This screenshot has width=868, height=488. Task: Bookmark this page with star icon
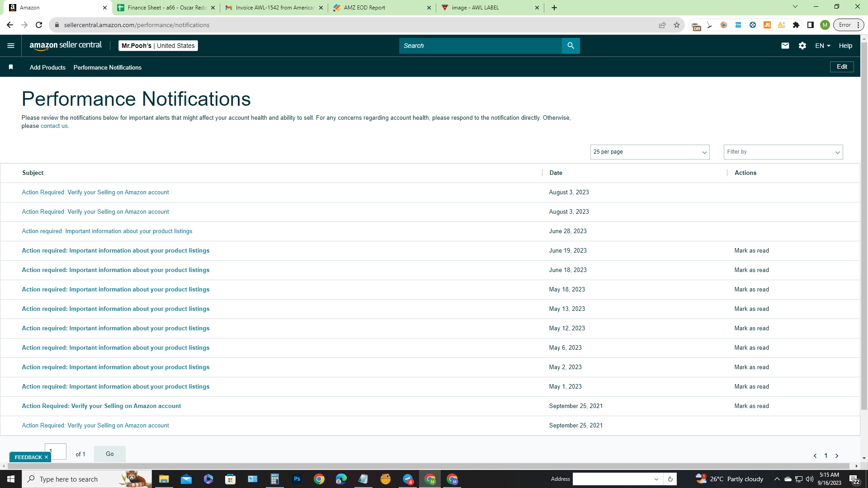tap(677, 25)
